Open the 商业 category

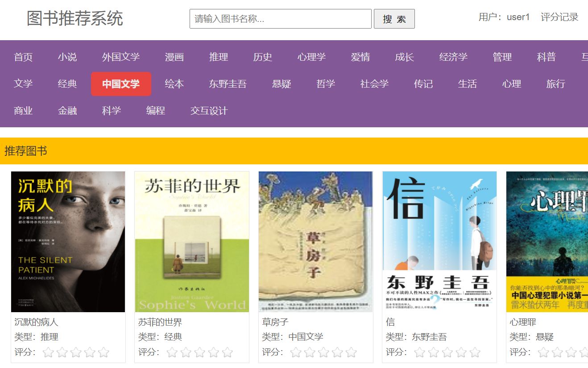pos(23,111)
